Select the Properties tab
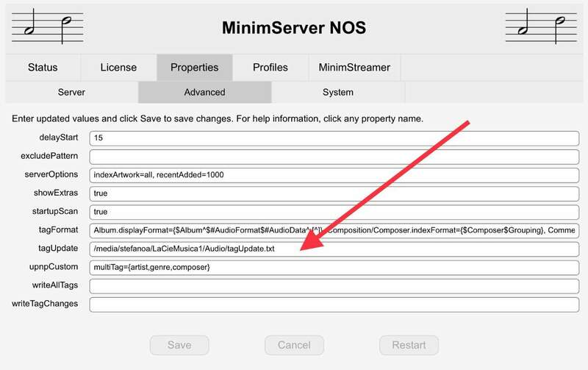The image size is (588, 370). pos(194,68)
